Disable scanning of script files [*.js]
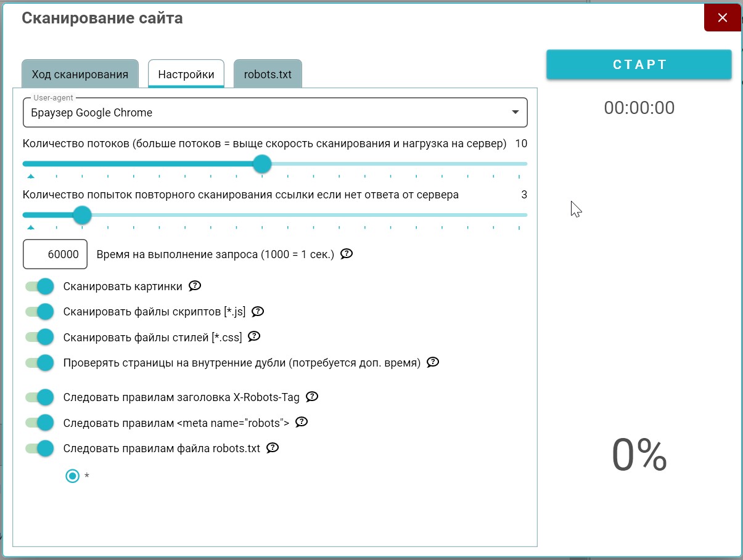The height and width of the screenshot is (560, 743). [x=40, y=312]
